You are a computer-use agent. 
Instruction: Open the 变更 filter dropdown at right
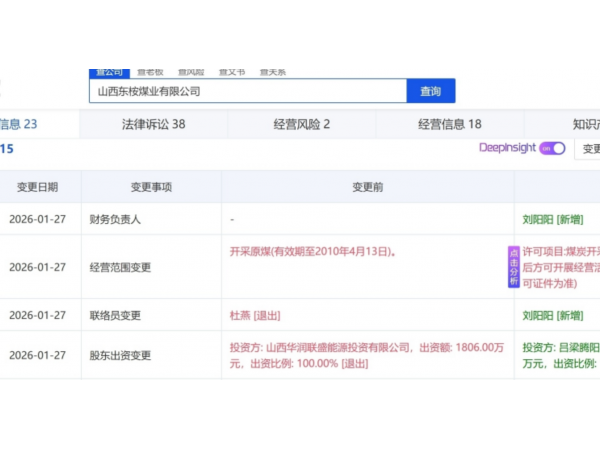tap(590, 148)
